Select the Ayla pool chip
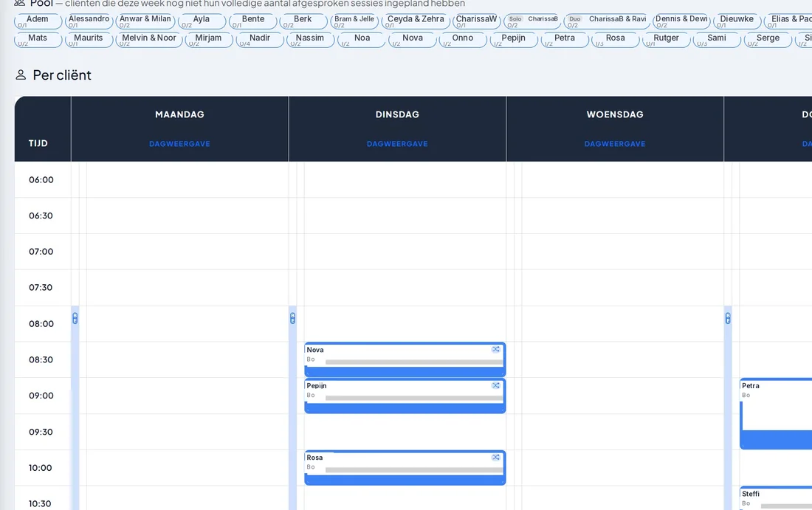Screen dimensions: 812x510 point(202,21)
